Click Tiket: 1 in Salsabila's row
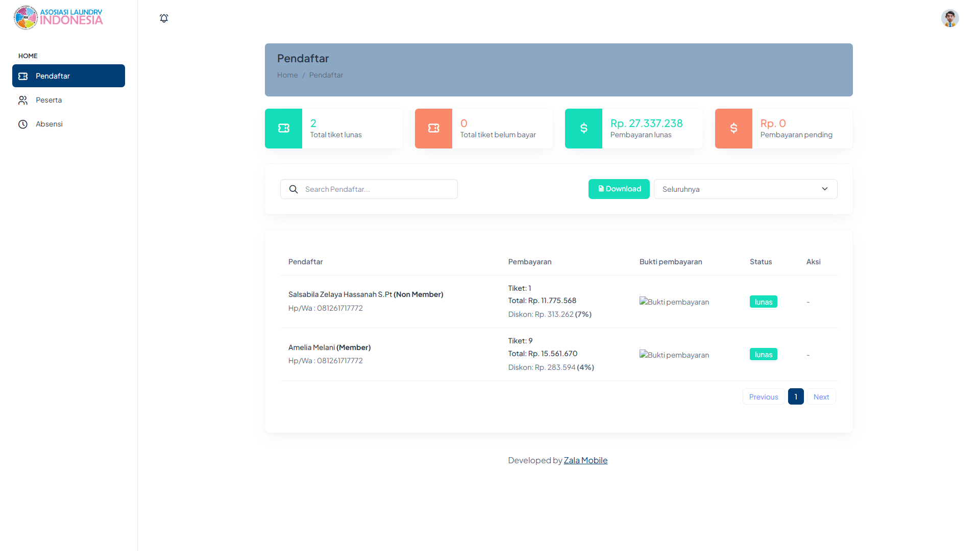 pyautogui.click(x=520, y=288)
